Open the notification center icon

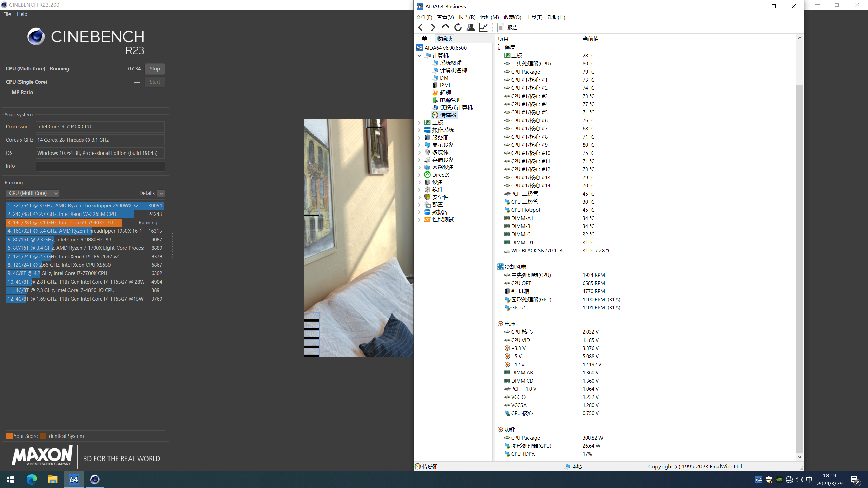pyautogui.click(x=855, y=480)
